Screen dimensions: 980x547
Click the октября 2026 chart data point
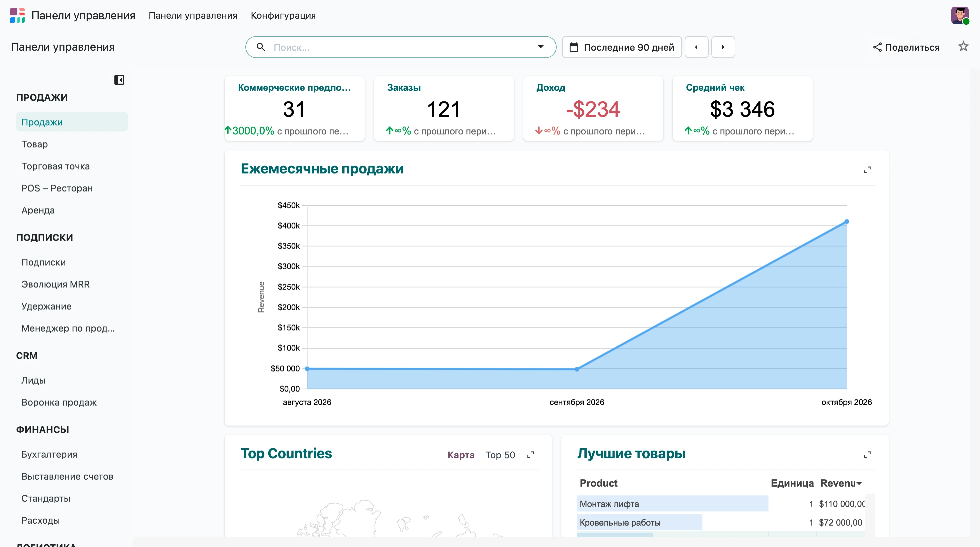tap(846, 221)
